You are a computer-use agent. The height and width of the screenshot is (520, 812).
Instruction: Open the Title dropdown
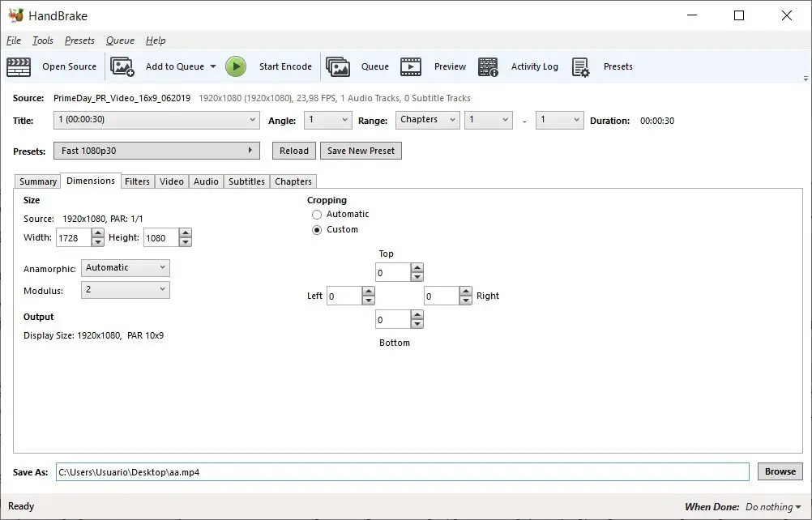[x=156, y=120]
